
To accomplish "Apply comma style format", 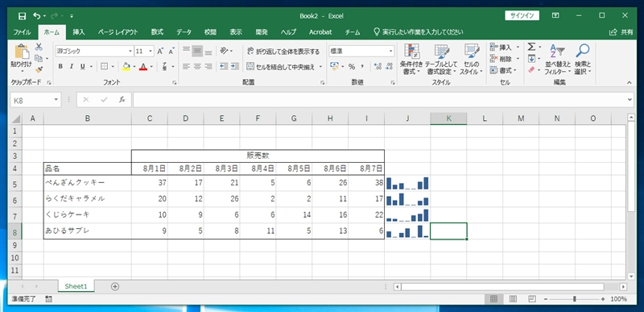I will tap(362, 66).
